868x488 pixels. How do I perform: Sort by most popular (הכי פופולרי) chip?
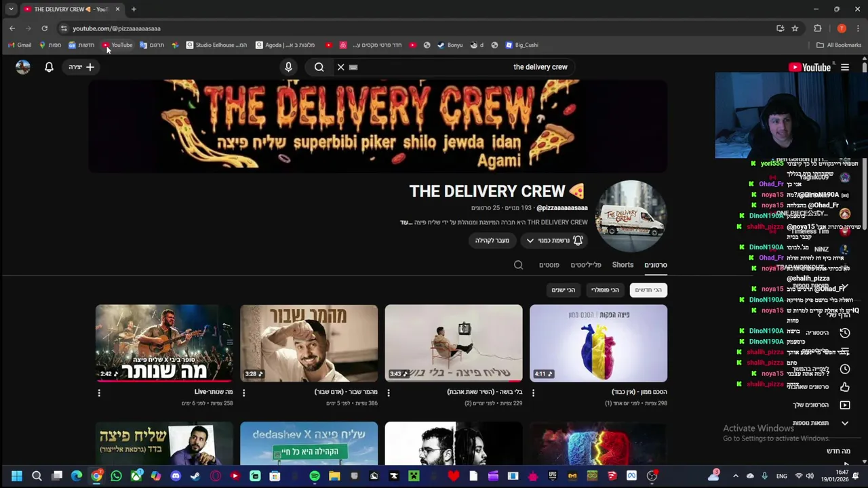pos(605,290)
